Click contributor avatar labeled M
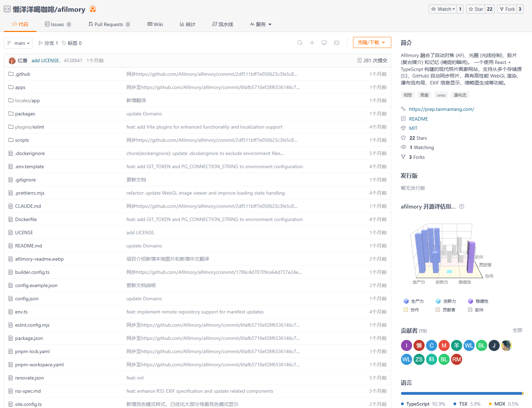This screenshot has height=408, width=532. (x=444, y=345)
